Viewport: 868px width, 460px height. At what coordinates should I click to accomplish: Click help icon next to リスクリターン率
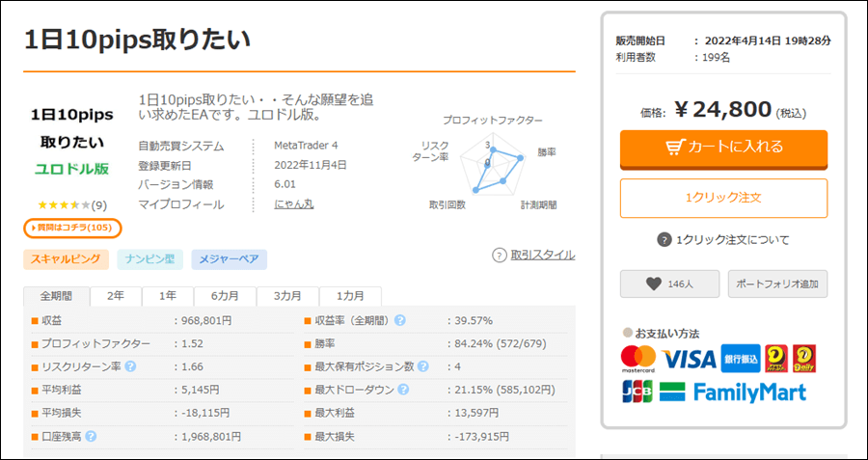point(129,366)
